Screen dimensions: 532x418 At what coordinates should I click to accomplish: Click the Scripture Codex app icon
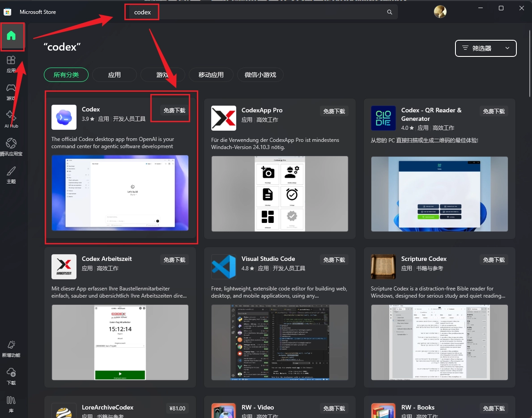[x=383, y=267]
